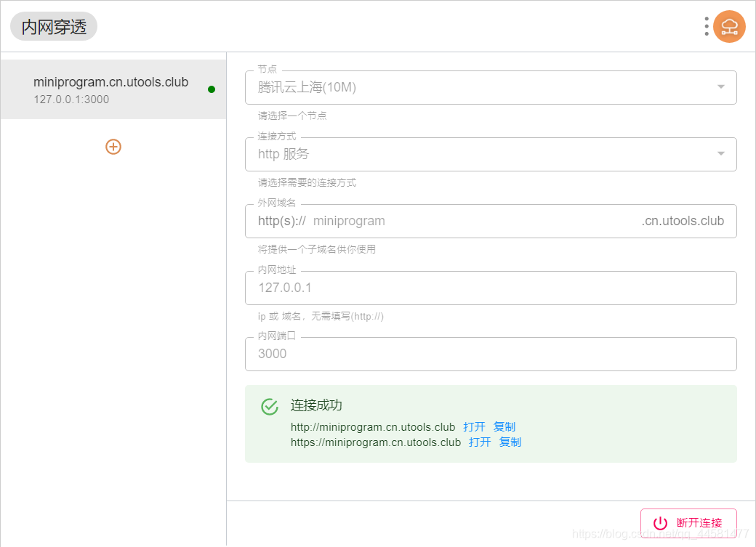Copy the https URL using 复制
The height and width of the screenshot is (547, 756).
pos(510,442)
